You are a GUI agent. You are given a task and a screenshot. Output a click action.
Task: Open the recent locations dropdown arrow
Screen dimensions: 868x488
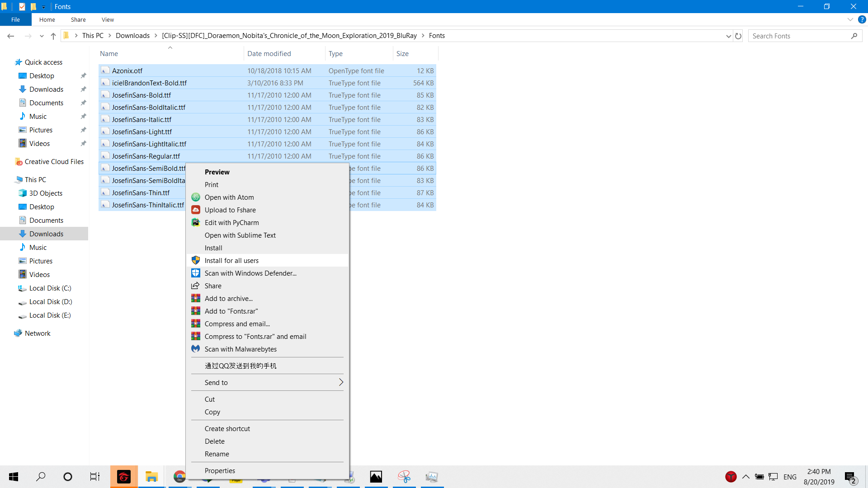coord(42,36)
